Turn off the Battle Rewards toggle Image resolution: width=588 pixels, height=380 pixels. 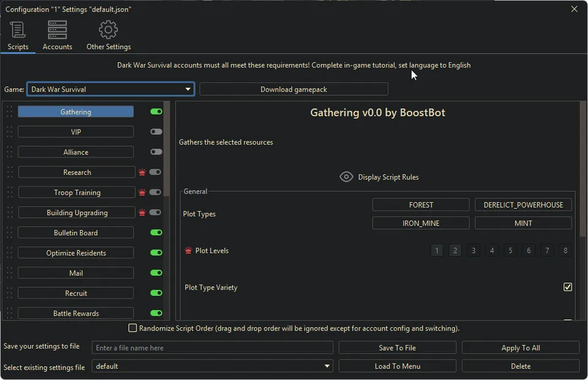[x=156, y=313]
